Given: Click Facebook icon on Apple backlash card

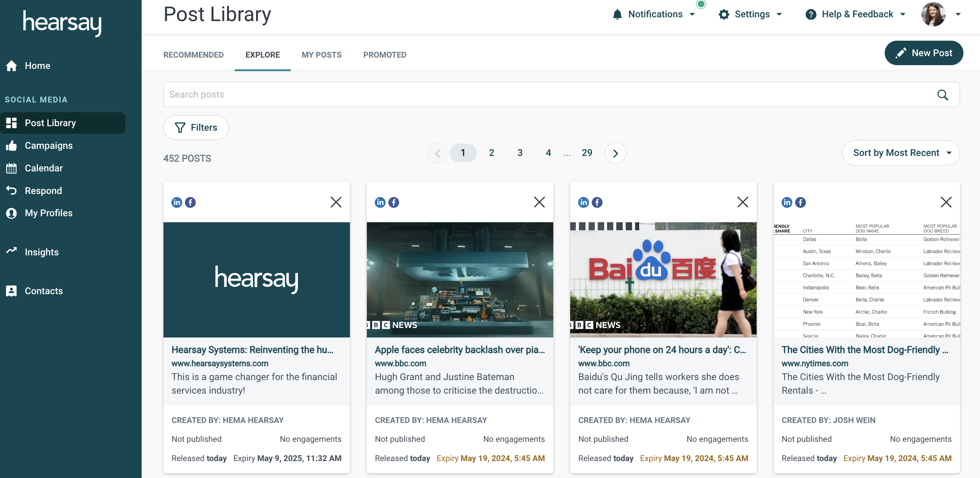Looking at the screenshot, I should tap(394, 202).
